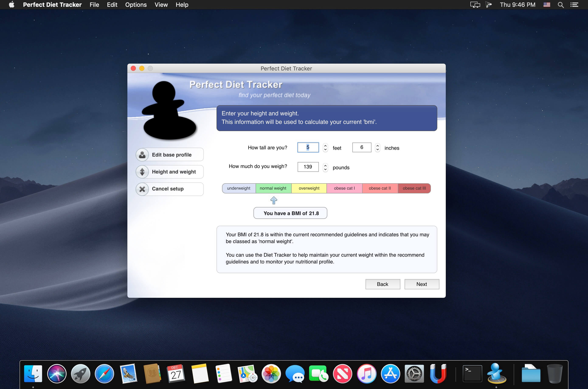
Task: Click the obese cat I segment
Action: (x=344, y=188)
